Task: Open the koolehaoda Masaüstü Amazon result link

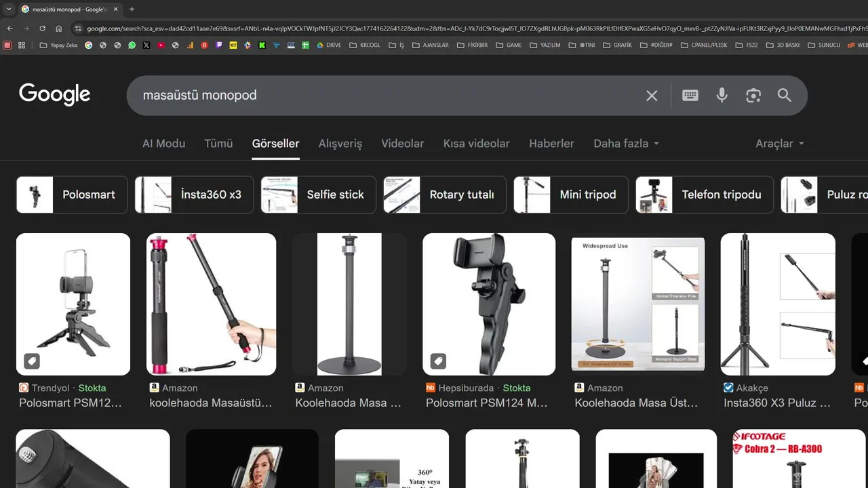Action: point(211,403)
